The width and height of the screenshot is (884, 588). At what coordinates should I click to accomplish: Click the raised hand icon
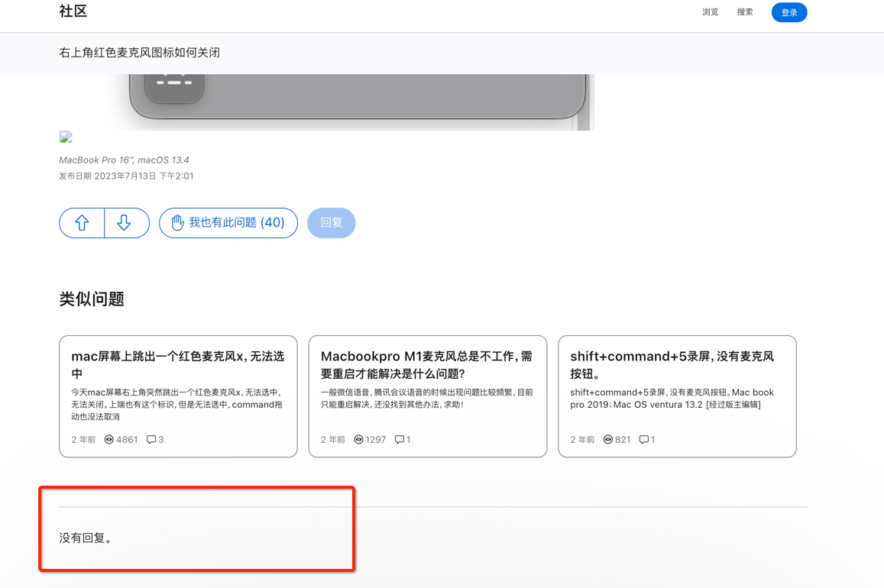[x=177, y=223]
